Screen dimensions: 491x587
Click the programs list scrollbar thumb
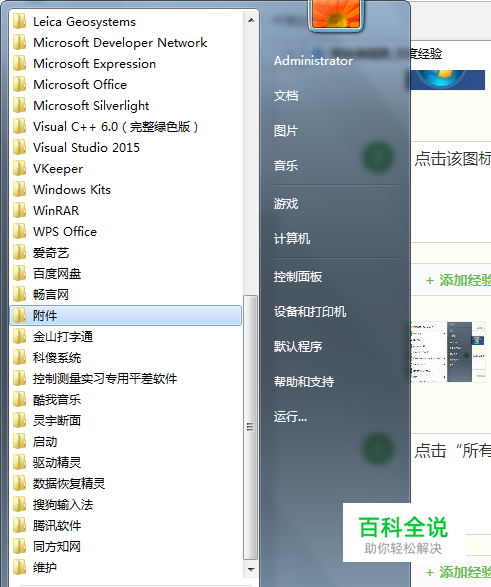pos(250,427)
